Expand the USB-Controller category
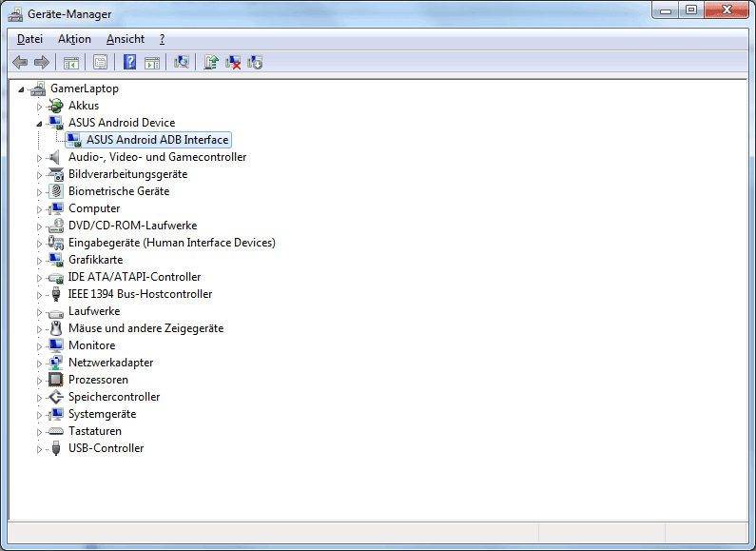Screen dimensions: 756x551 (39, 449)
